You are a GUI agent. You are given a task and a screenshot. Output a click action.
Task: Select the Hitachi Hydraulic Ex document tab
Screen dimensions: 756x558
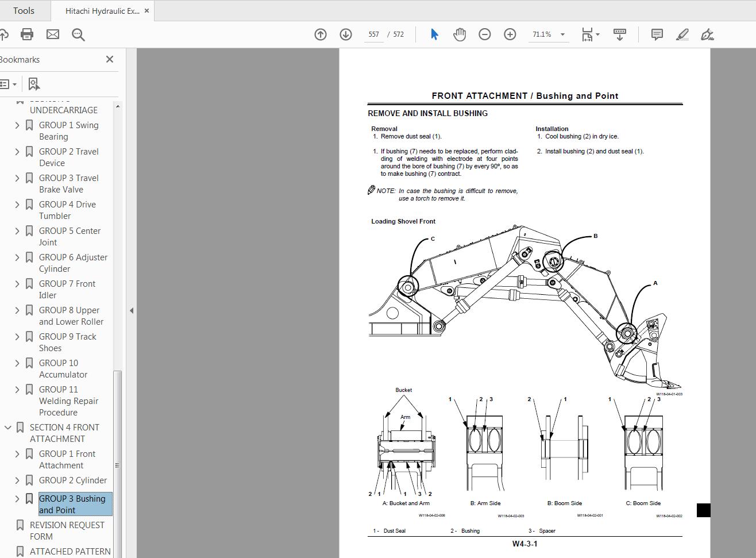(x=98, y=10)
